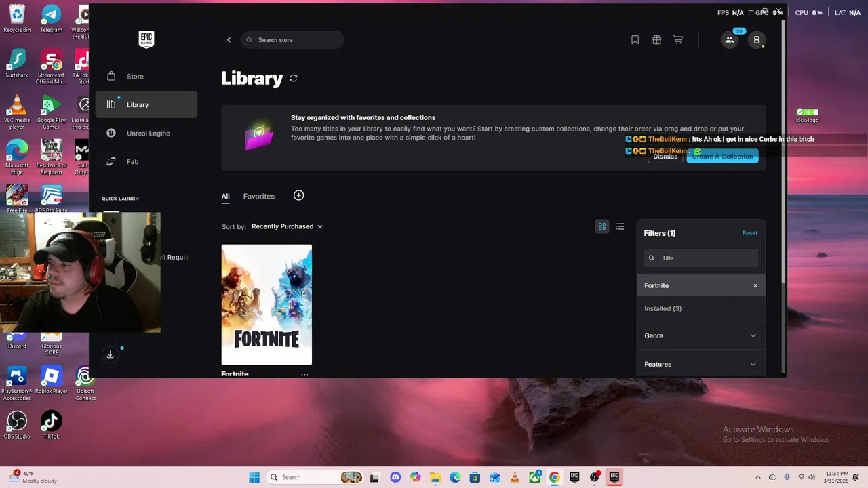Open the weather widget on taskbar
This screenshot has height=488, width=868.
[x=34, y=477]
